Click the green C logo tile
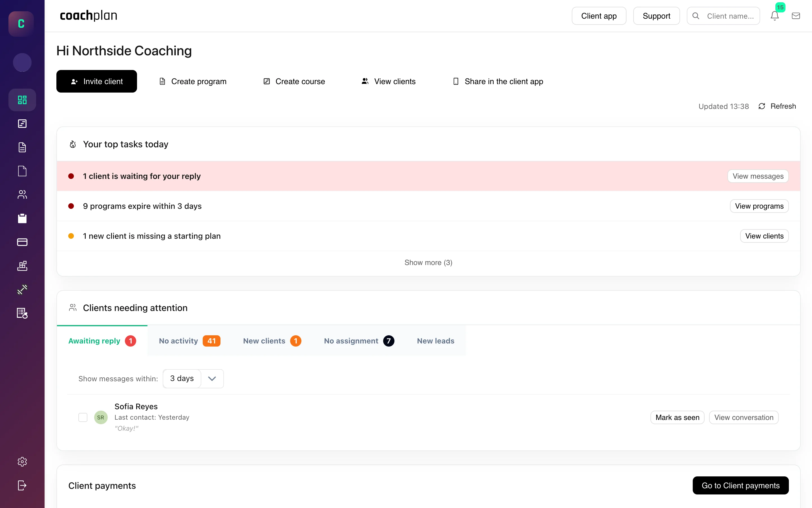 point(21,23)
